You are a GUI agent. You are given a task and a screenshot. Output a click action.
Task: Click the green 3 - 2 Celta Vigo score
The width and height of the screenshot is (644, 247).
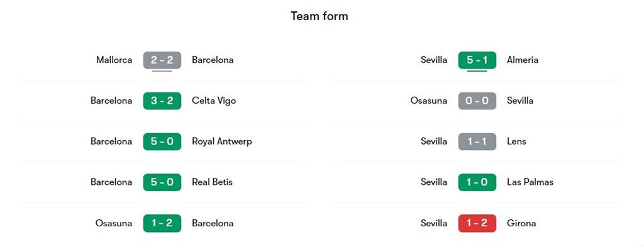point(162,101)
